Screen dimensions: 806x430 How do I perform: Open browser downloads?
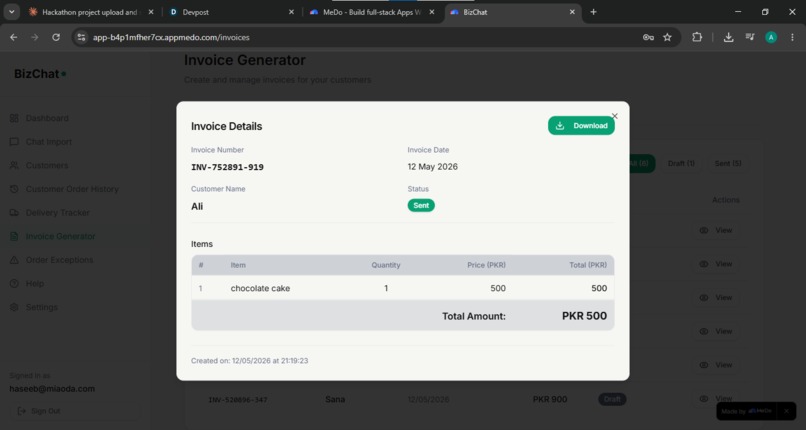pos(728,37)
